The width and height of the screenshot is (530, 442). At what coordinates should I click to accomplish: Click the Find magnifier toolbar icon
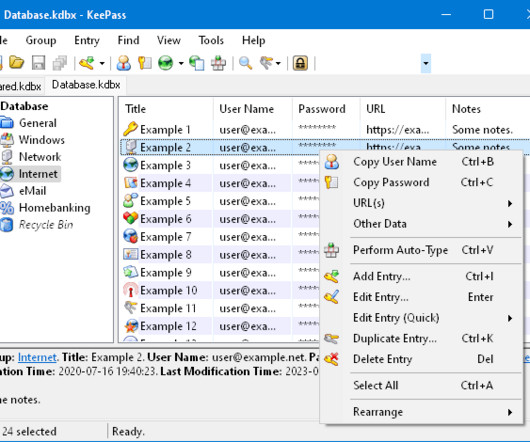[x=245, y=63]
